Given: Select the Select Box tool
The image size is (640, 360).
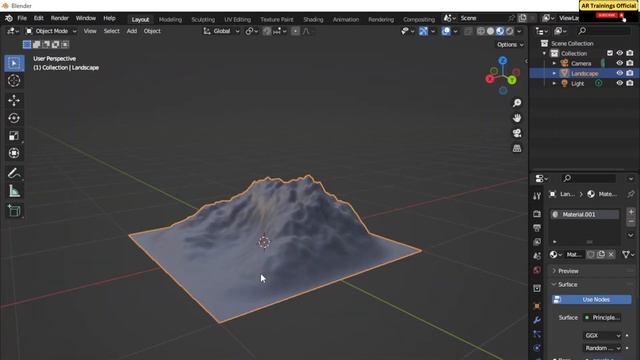Looking at the screenshot, I should (x=14, y=63).
